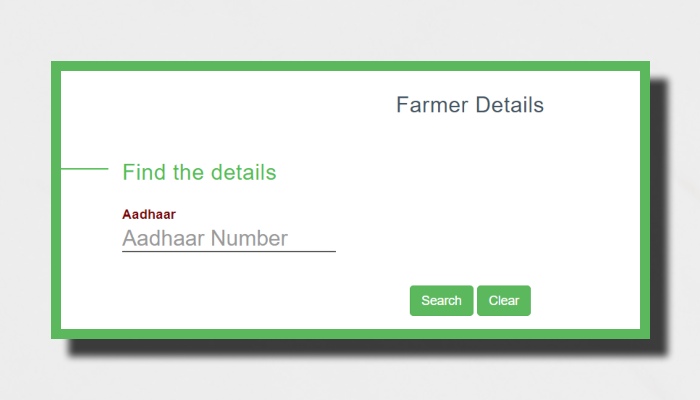Click the word Details in the title

pyautogui.click(x=509, y=105)
